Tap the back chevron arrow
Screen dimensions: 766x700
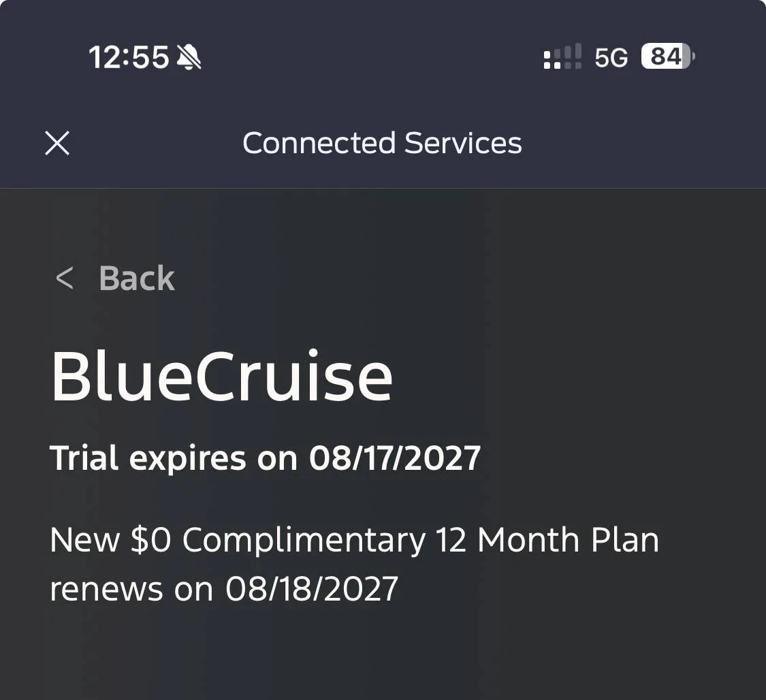tap(64, 279)
